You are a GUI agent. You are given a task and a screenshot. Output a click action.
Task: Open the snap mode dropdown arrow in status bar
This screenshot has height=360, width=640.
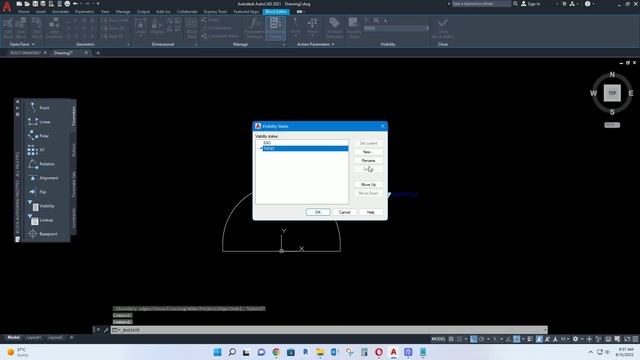click(x=466, y=339)
